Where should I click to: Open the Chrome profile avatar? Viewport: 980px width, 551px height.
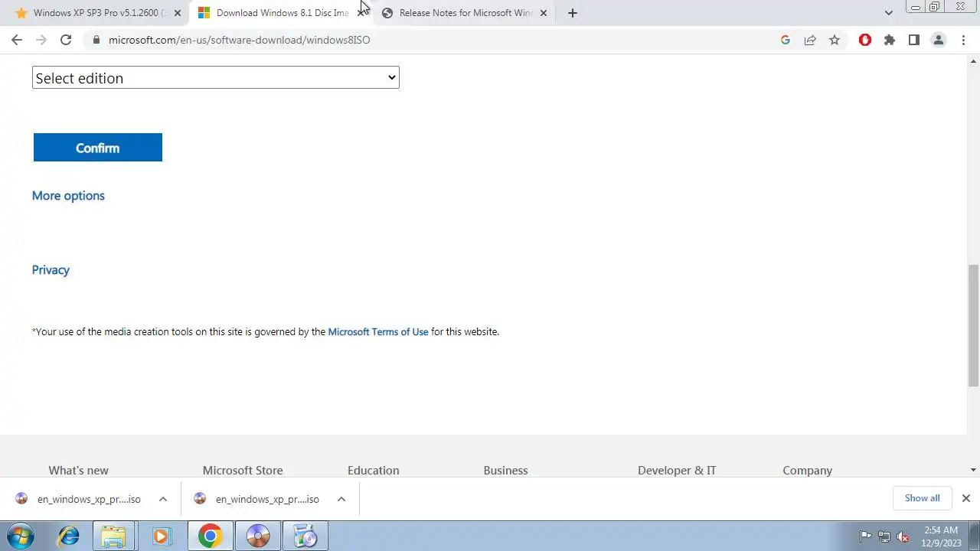pyautogui.click(x=939, y=40)
